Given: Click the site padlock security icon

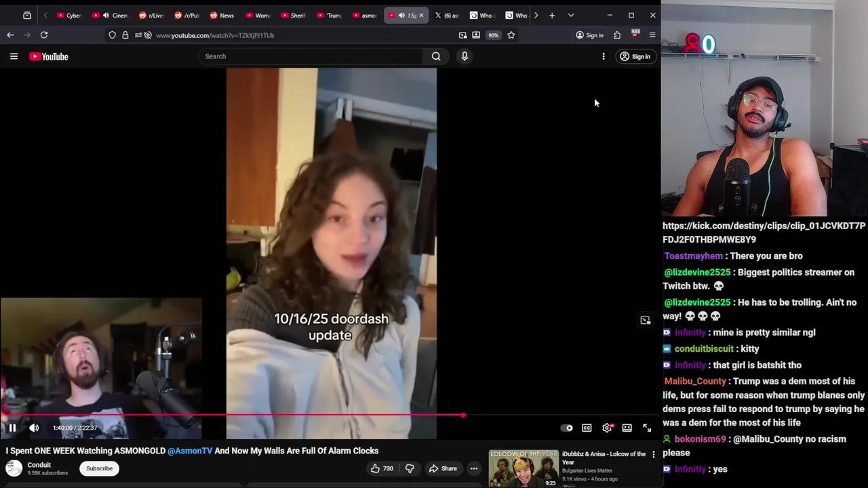Looking at the screenshot, I should coord(125,35).
